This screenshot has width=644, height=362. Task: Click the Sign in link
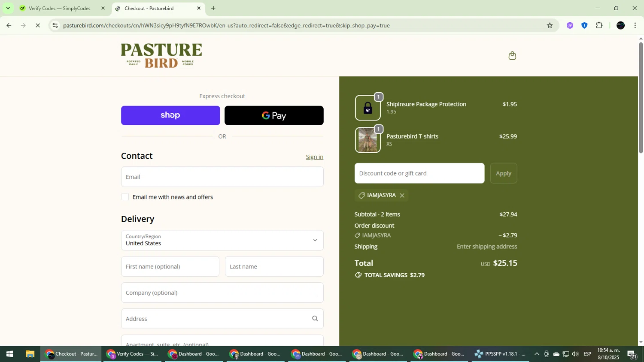point(315,157)
